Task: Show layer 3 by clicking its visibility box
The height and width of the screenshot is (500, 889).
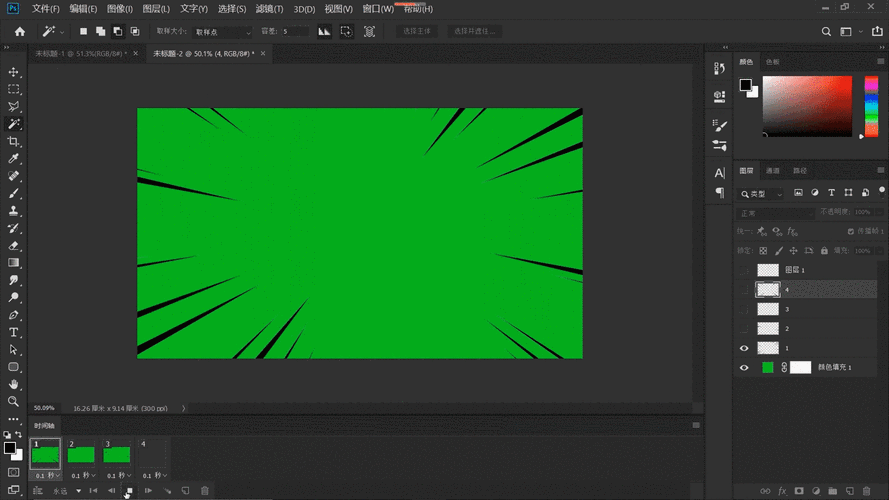Action: 743,309
